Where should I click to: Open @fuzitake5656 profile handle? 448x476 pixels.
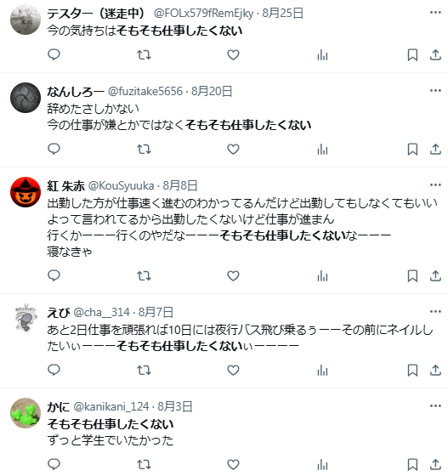tap(145, 91)
